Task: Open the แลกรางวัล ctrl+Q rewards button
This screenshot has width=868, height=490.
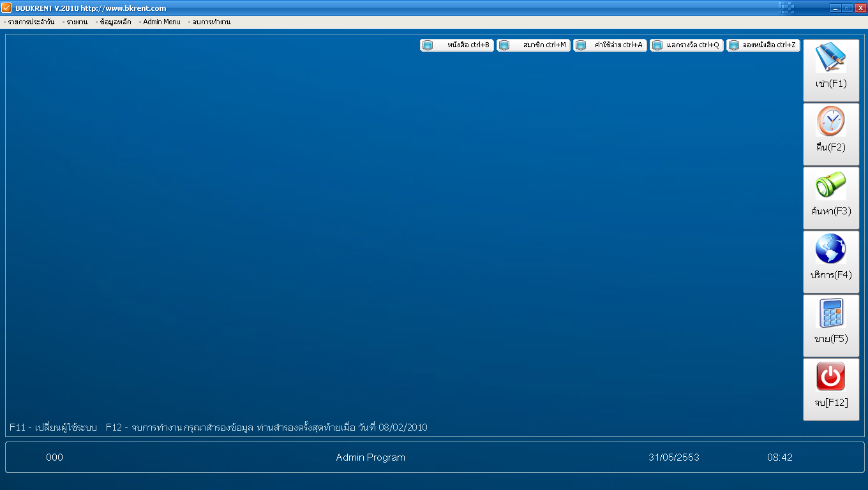Action: tap(687, 45)
